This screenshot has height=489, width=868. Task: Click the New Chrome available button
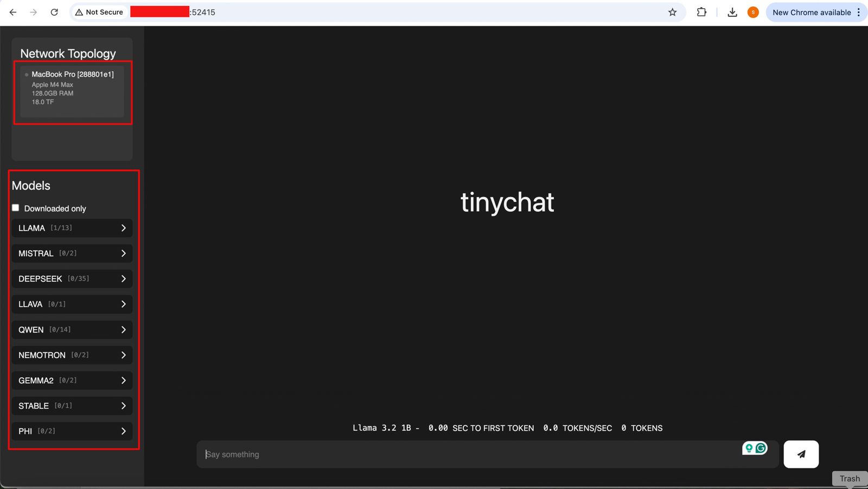point(812,12)
